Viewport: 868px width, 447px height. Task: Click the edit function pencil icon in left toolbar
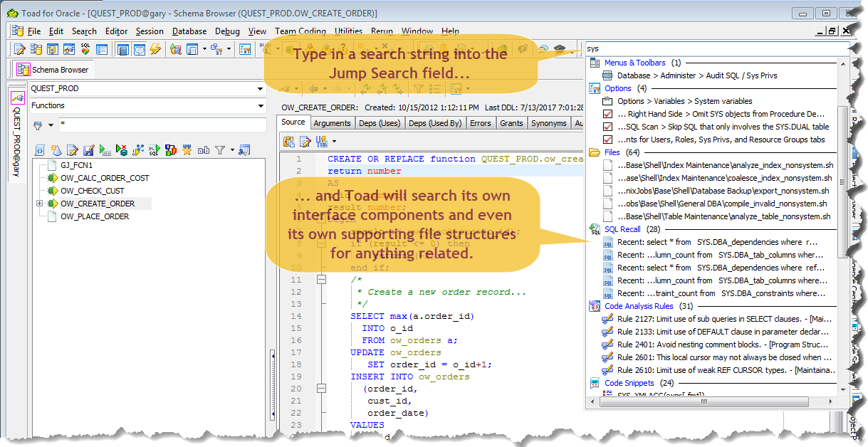tap(72, 150)
